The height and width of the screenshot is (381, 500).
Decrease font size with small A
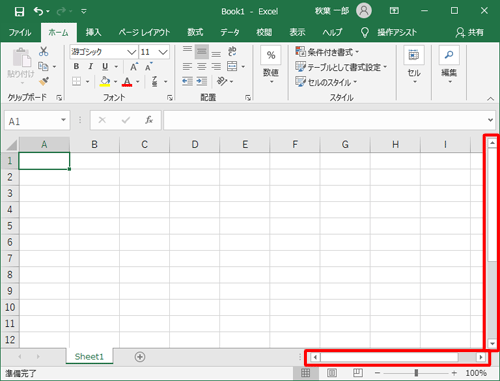click(149, 67)
